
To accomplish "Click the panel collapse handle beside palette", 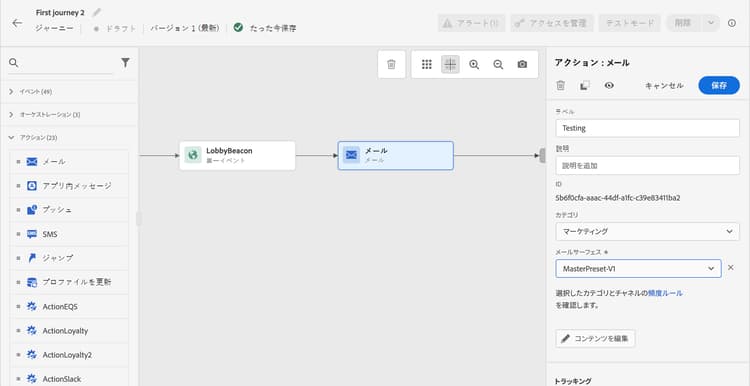I will (139, 219).
